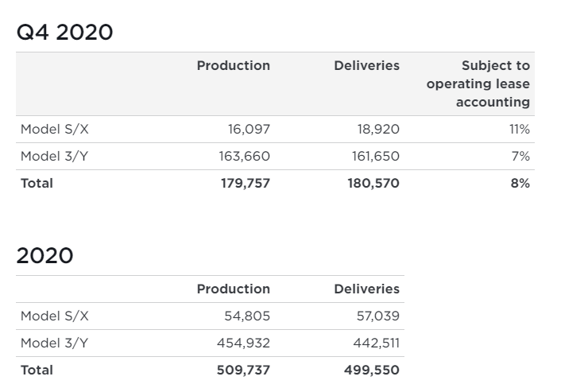588x388 pixels.
Task: Click Model S/X row label in Q4 table
Action: pos(54,129)
